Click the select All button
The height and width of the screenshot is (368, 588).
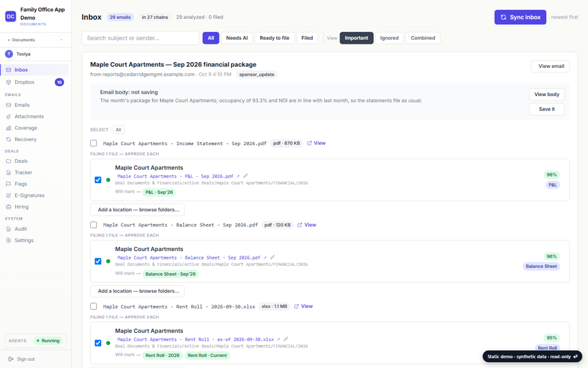click(x=118, y=130)
